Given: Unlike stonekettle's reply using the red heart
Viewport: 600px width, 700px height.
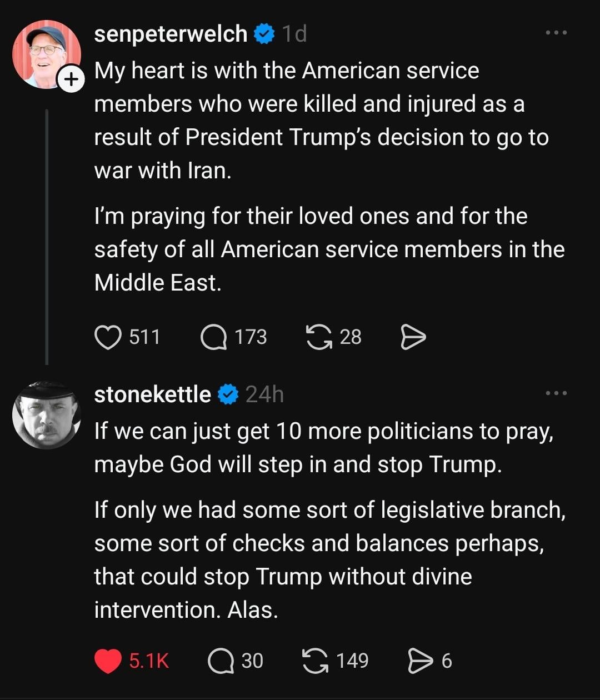Looking at the screenshot, I should 108,661.
